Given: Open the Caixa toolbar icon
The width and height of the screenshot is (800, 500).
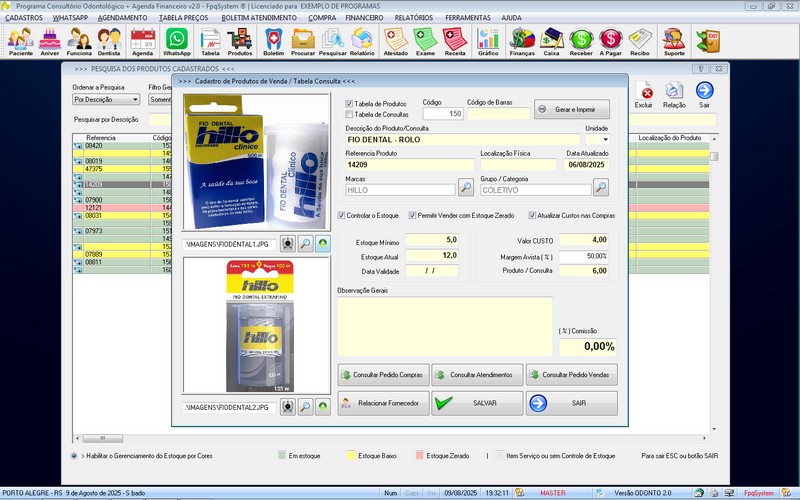Looking at the screenshot, I should pos(552,41).
